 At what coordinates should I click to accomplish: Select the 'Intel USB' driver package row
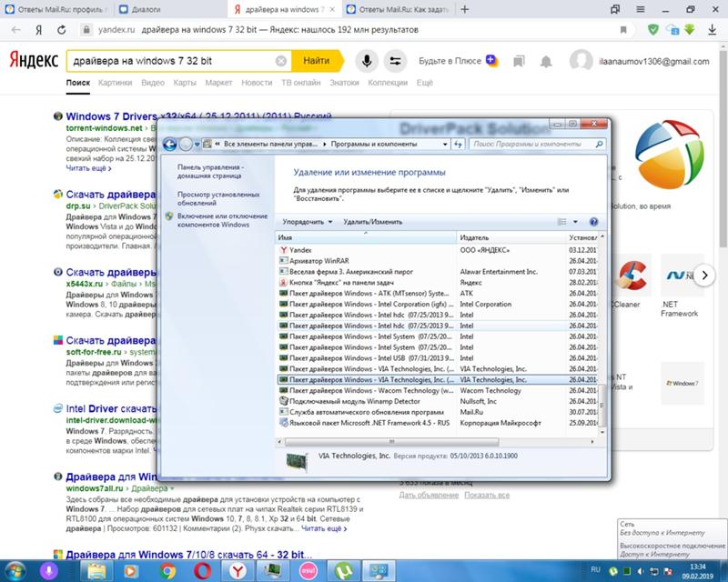437,357
